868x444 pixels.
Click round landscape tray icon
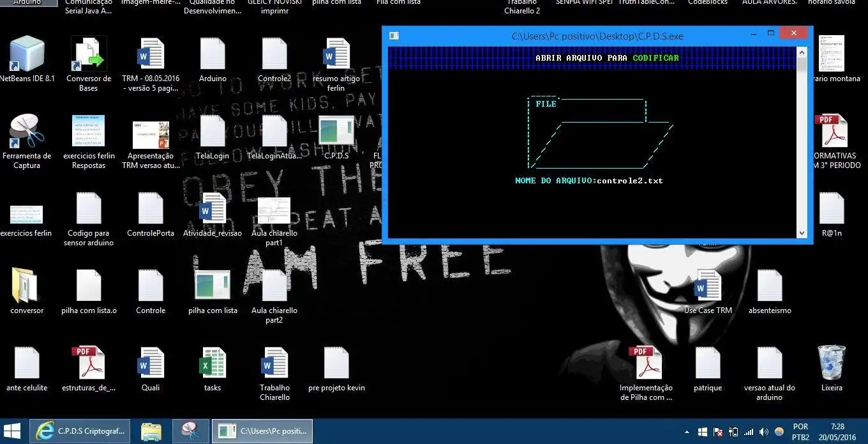pos(779,433)
